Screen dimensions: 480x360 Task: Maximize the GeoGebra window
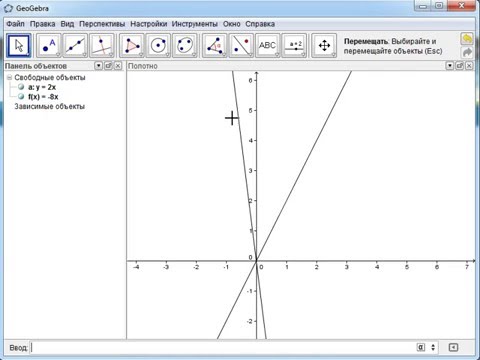(x=439, y=6)
